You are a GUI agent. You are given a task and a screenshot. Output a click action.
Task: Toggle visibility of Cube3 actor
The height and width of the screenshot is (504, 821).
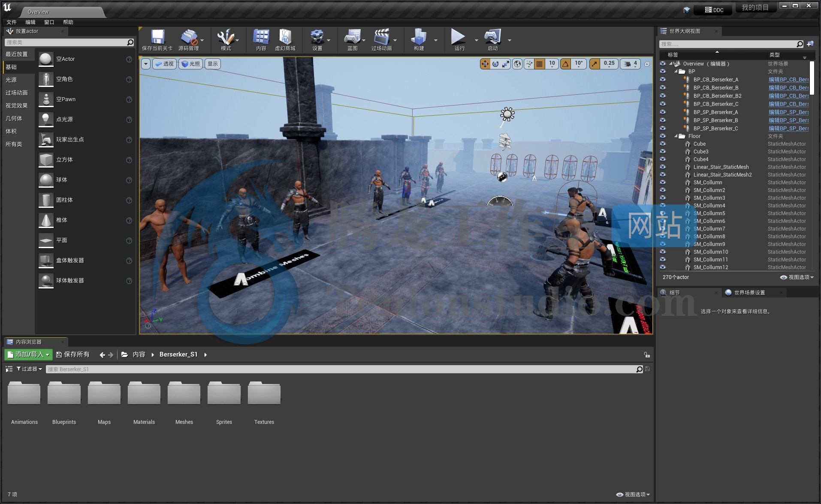(x=663, y=152)
